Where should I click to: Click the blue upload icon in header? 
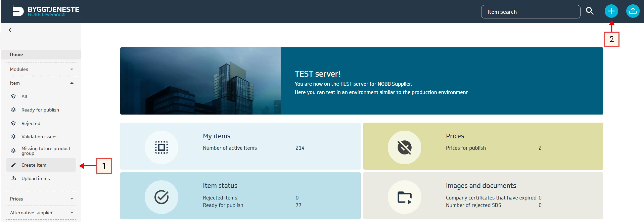click(x=633, y=11)
